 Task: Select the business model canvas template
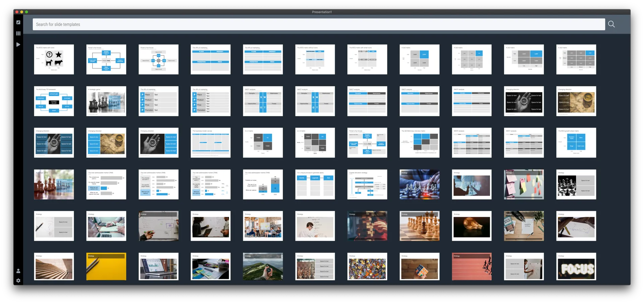click(x=211, y=143)
